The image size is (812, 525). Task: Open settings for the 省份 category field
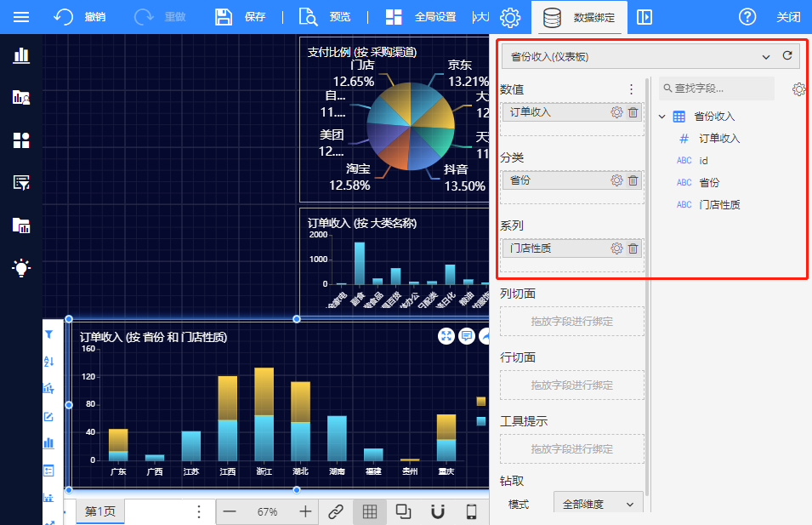(x=616, y=180)
